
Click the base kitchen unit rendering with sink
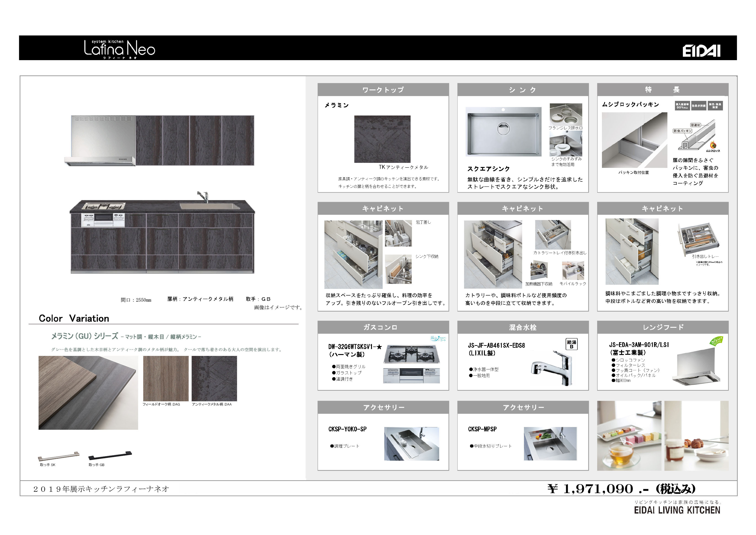pos(162,233)
